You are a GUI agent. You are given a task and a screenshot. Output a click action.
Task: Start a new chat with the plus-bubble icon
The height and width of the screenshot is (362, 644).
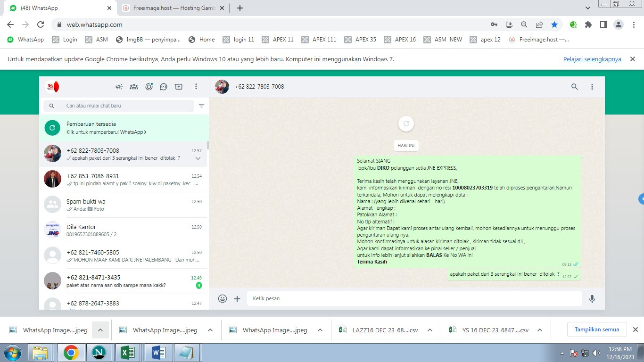(179, 87)
